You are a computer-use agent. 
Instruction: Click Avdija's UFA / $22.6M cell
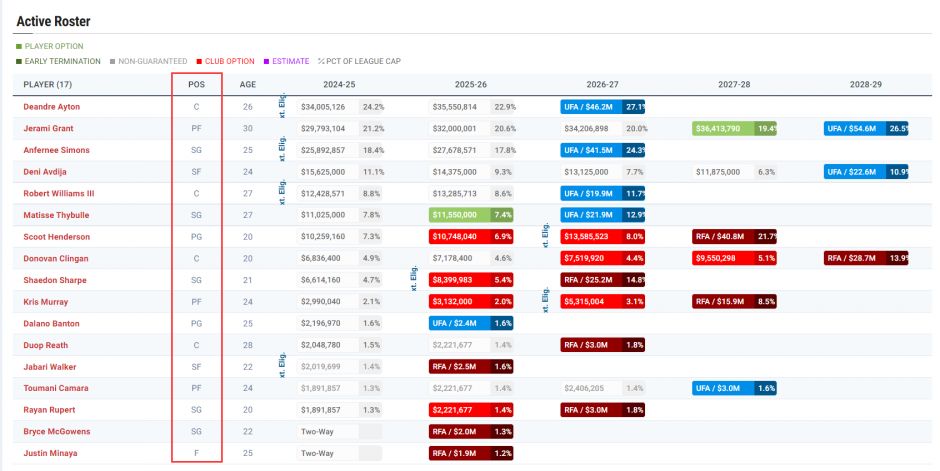866,172
